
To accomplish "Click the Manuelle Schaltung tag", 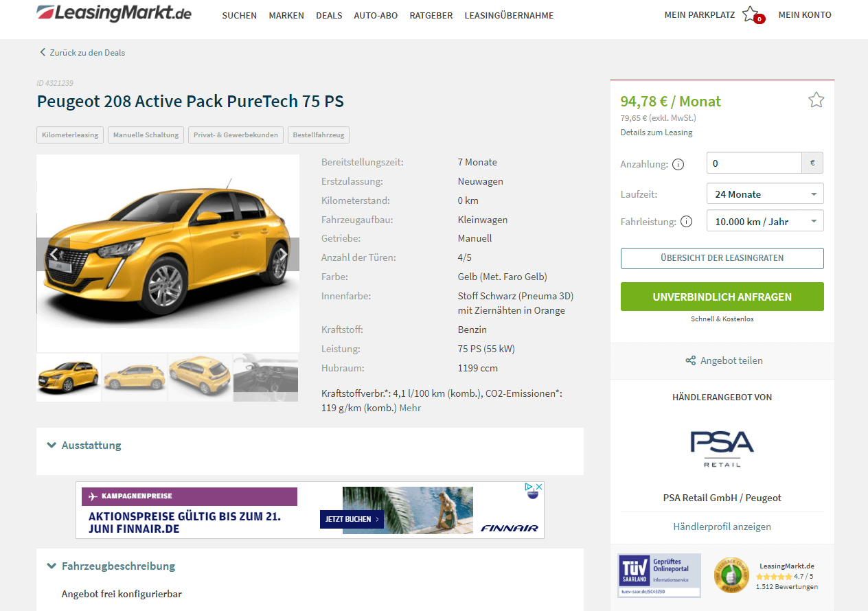I will 146,135.
